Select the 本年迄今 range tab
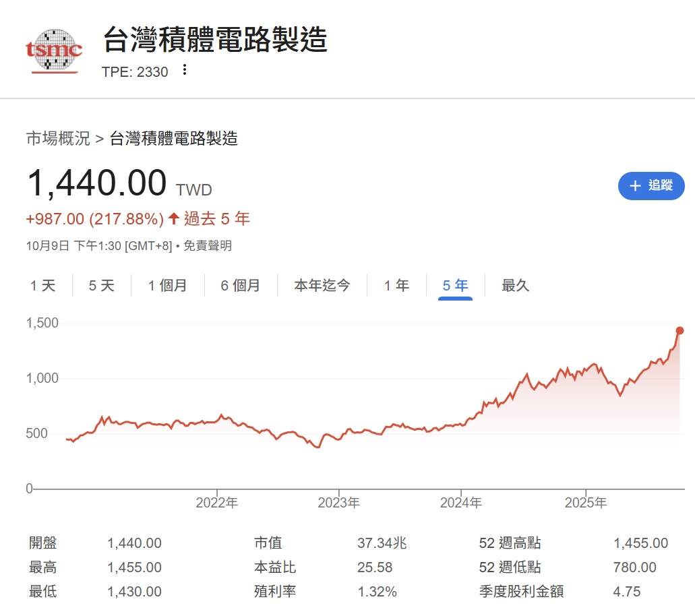 click(322, 285)
